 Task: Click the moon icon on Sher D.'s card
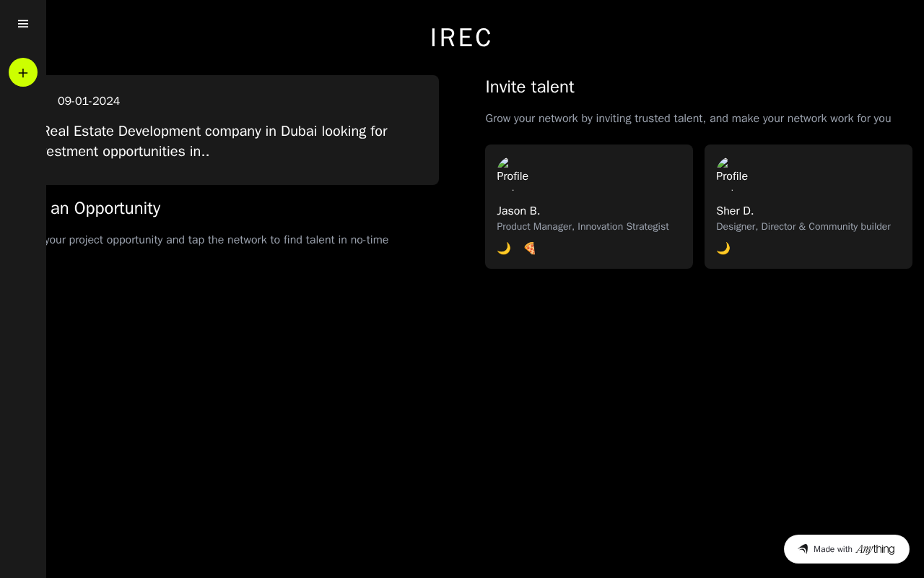click(723, 249)
